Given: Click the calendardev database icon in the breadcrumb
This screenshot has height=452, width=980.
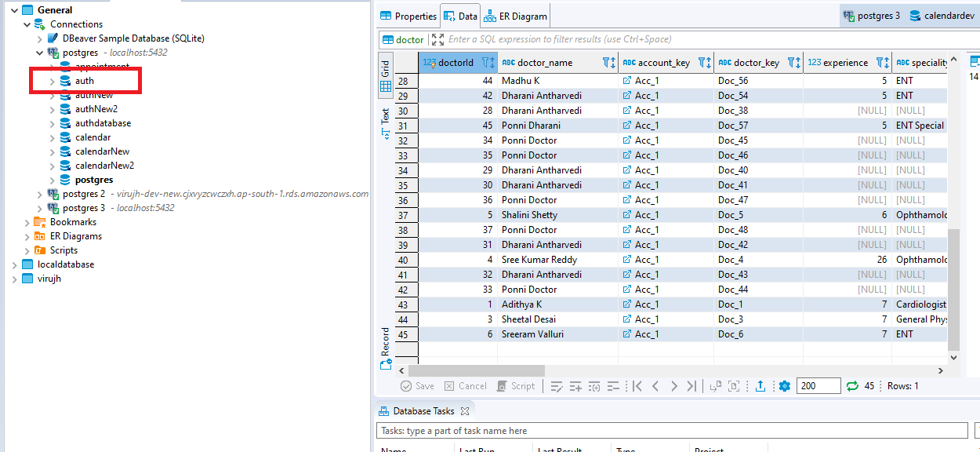Looking at the screenshot, I should 916,16.
